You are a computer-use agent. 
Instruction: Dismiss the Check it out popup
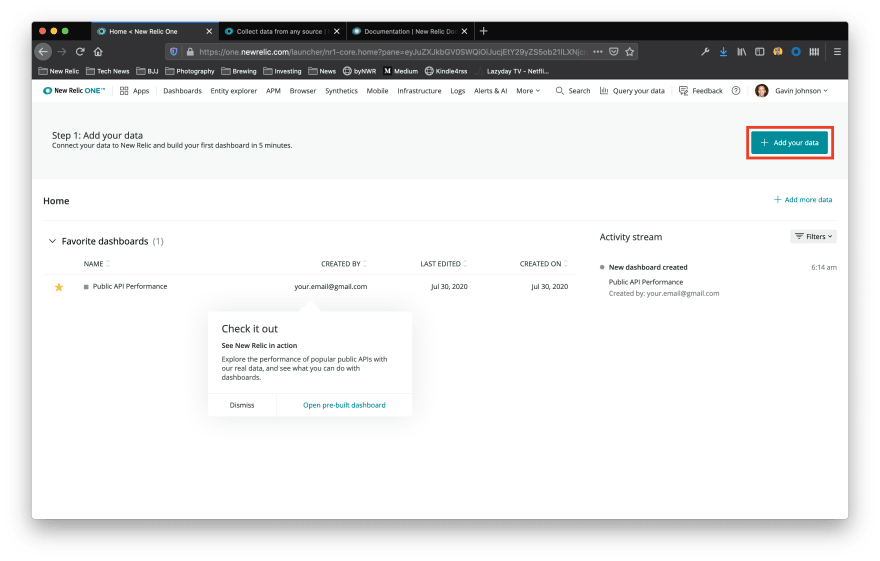(242, 405)
